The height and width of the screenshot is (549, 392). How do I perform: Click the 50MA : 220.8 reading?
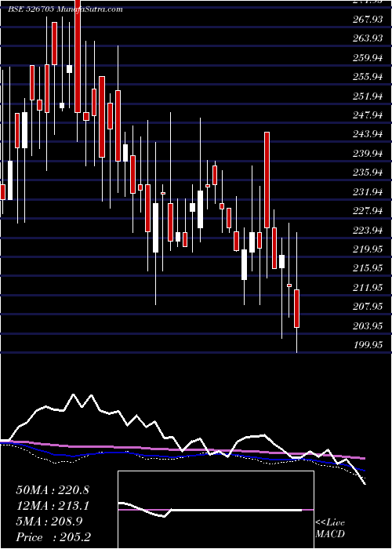(53, 490)
